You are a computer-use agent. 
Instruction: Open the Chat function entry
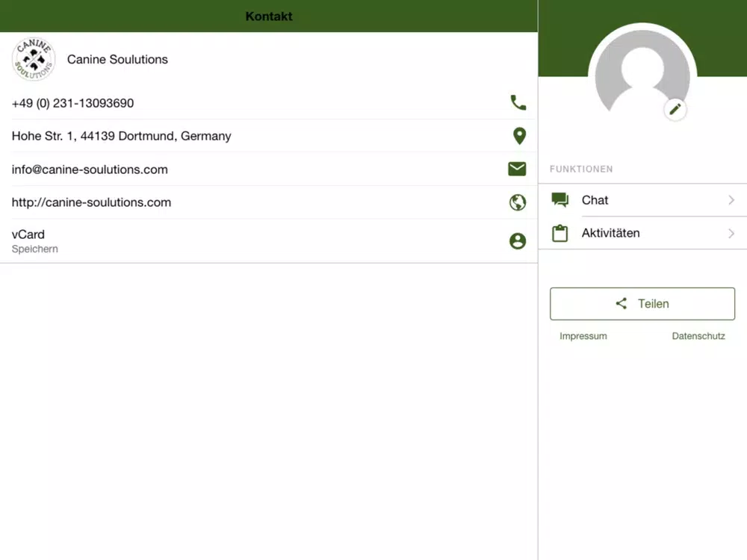tap(642, 200)
